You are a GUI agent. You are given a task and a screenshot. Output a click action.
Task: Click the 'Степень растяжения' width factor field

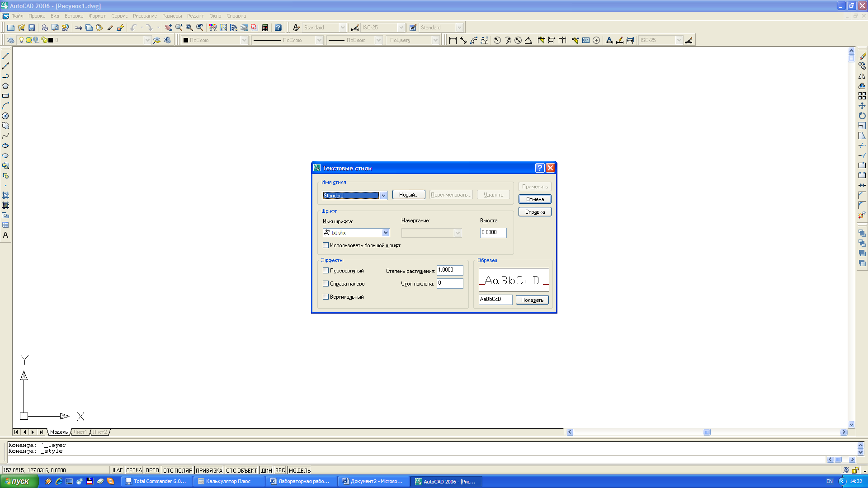pyautogui.click(x=450, y=270)
